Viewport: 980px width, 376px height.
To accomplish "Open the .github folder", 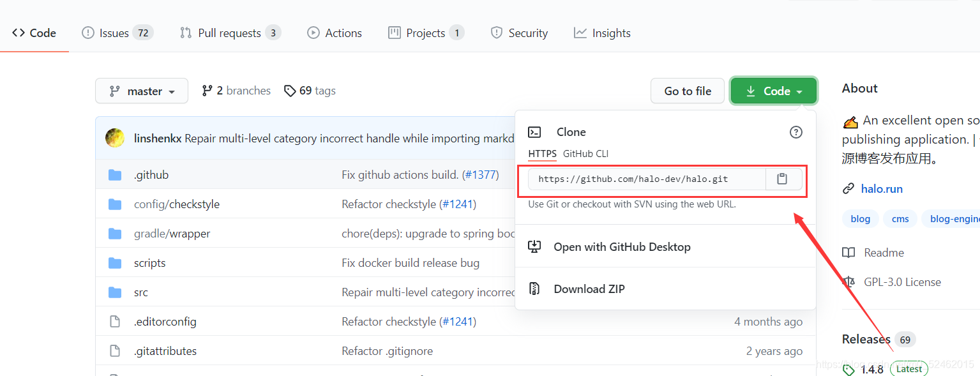I will (151, 175).
